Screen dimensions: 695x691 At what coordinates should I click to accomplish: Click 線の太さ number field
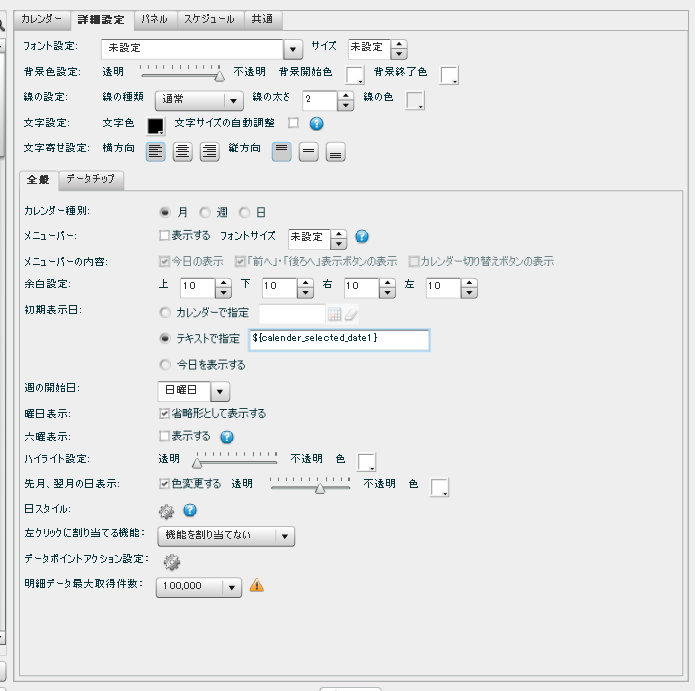(x=320, y=101)
